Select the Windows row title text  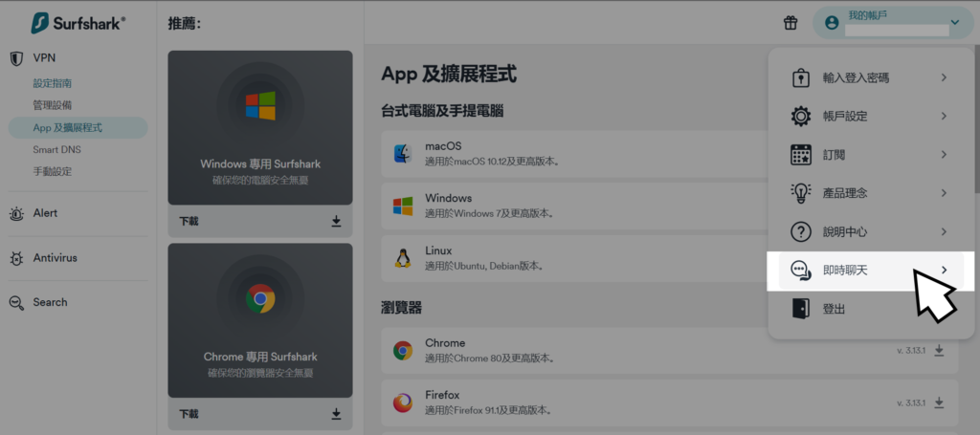[448, 198]
